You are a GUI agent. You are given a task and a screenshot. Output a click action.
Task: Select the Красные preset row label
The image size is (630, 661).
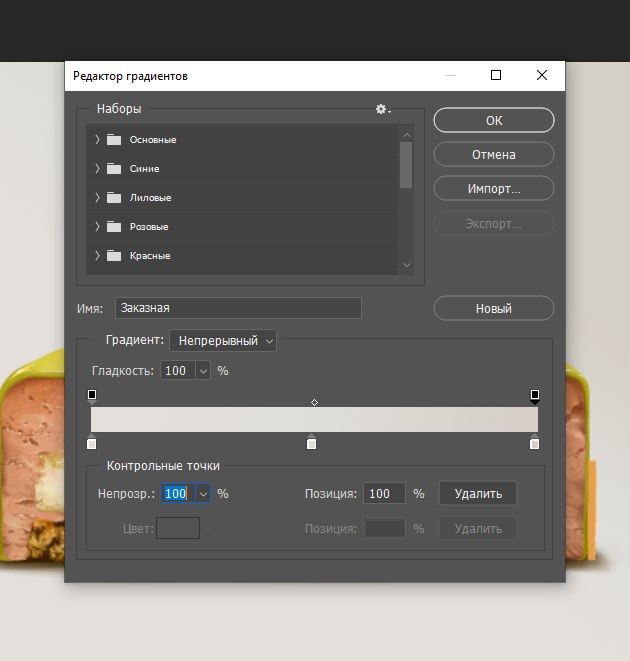150,256
